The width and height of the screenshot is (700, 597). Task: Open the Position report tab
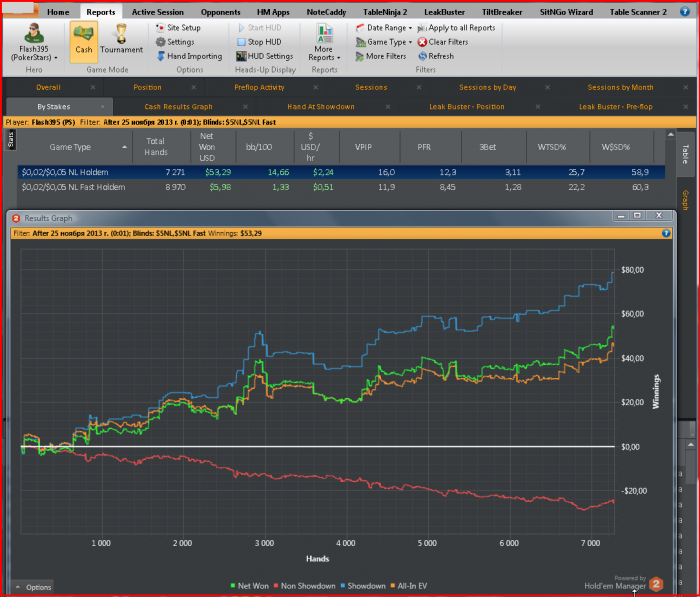147,88
